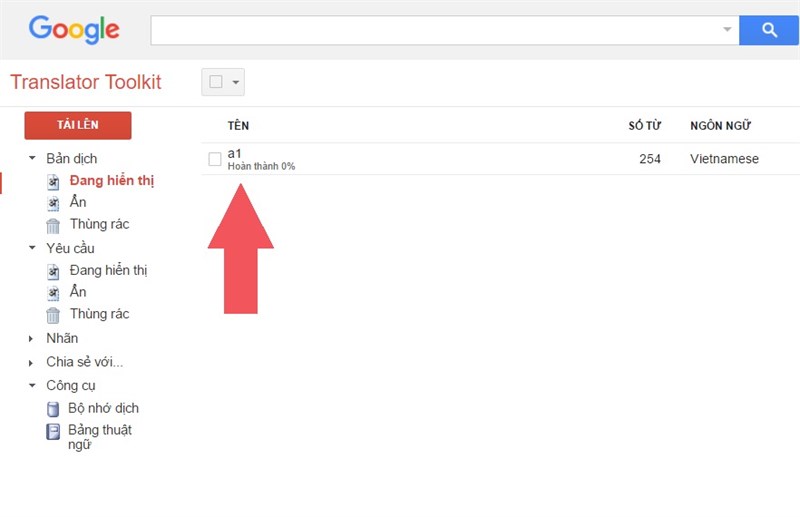The image size is (800, 517).
Task: Open Thùng rác under Bản dịch
Action: 99,224
